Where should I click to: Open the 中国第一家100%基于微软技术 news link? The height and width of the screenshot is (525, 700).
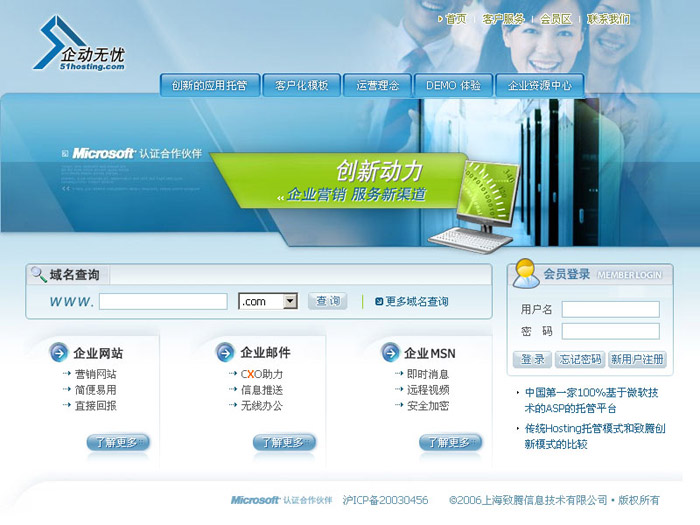tap(591, 400)
